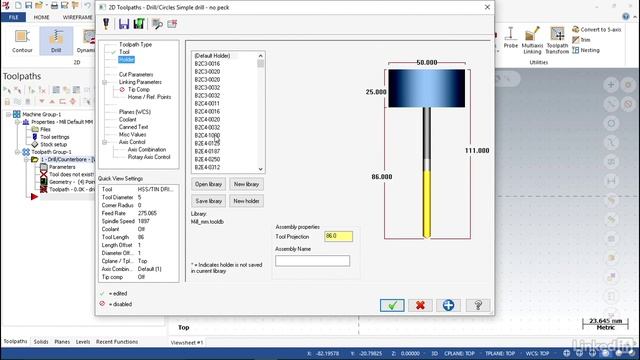
Task: Switch to the Planes manager tab
Action: coord(62,342)
